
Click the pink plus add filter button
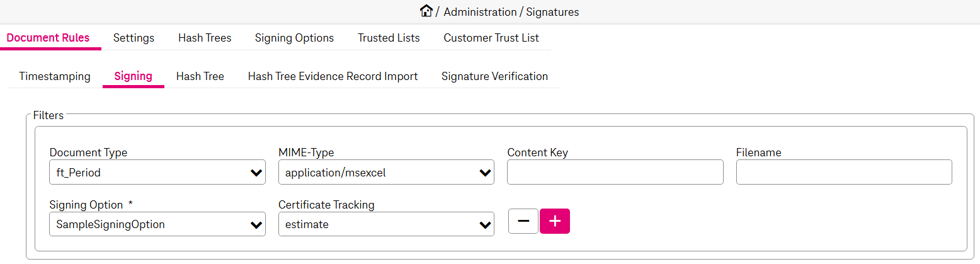555,221
